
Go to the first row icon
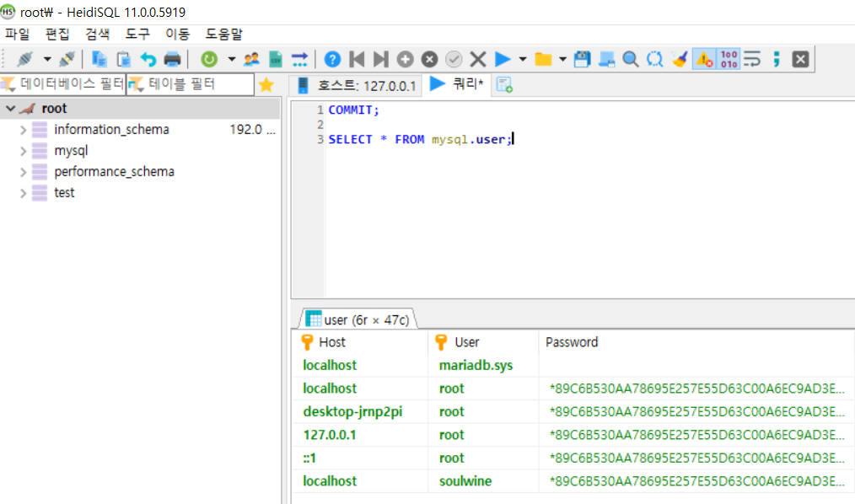coord(357,59)
